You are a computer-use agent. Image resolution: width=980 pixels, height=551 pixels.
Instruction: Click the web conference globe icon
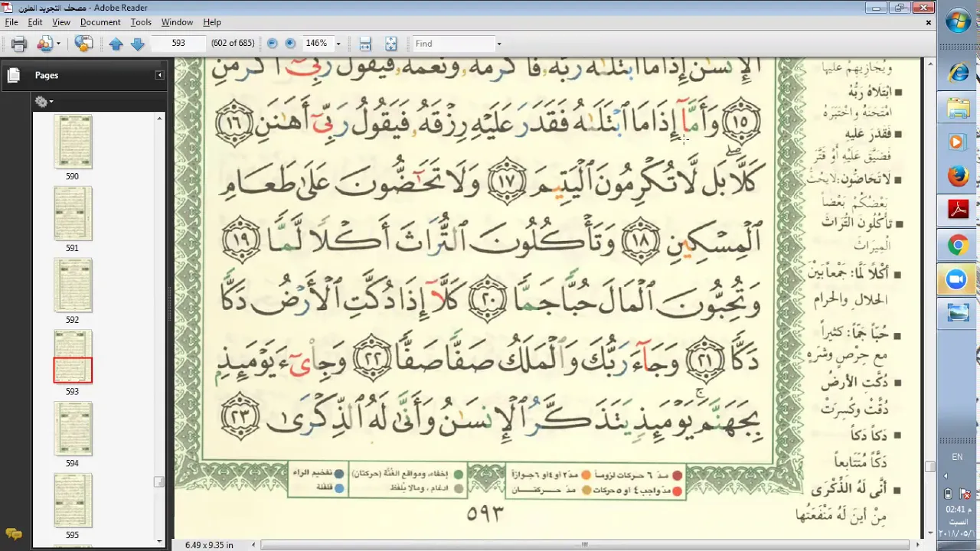pyautogui.click(x=83, y=44)
